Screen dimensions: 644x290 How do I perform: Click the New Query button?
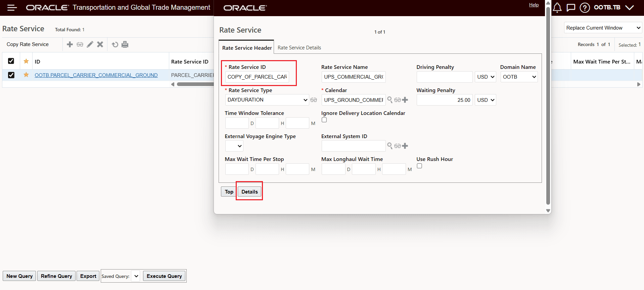[19, 276]
